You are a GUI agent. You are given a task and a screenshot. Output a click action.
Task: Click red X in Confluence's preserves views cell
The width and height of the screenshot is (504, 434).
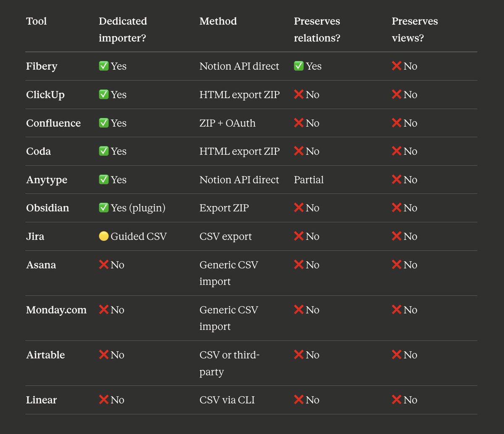click(396, 123)
